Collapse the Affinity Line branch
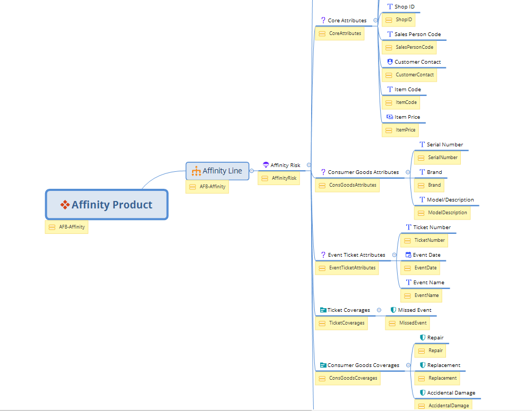This screenshot has height=411, width=532. [x=252, y=171]
